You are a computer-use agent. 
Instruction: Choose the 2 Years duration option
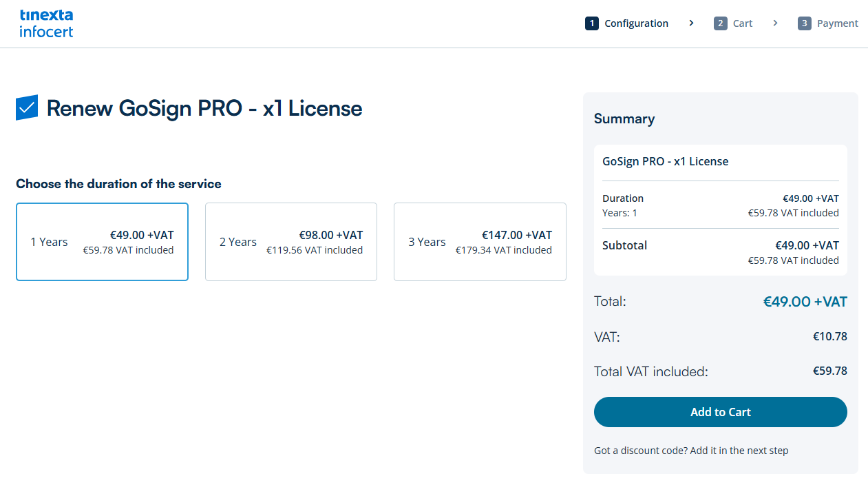(291, 242)
